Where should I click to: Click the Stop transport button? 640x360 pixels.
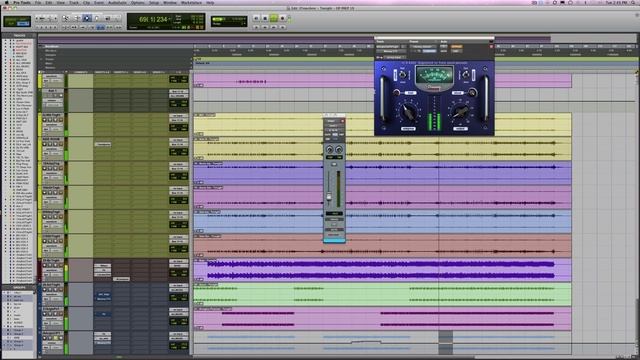(265, 18)
